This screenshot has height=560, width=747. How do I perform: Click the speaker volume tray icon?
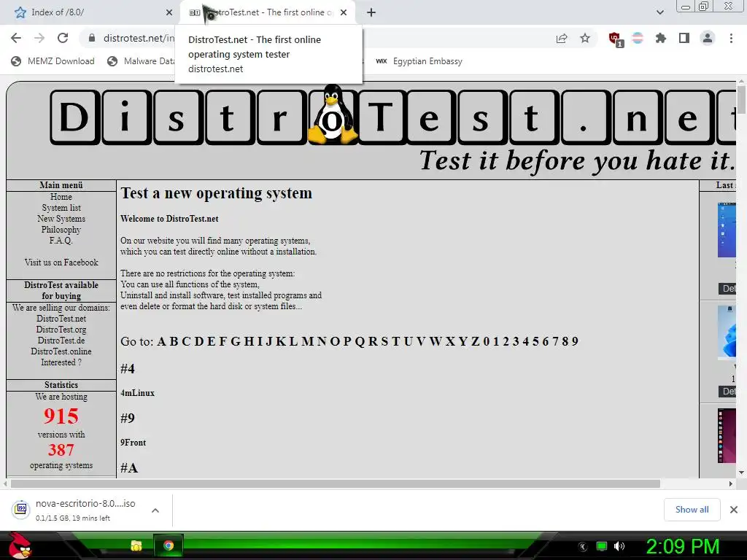pyautogui.click(x=619, y=546)
